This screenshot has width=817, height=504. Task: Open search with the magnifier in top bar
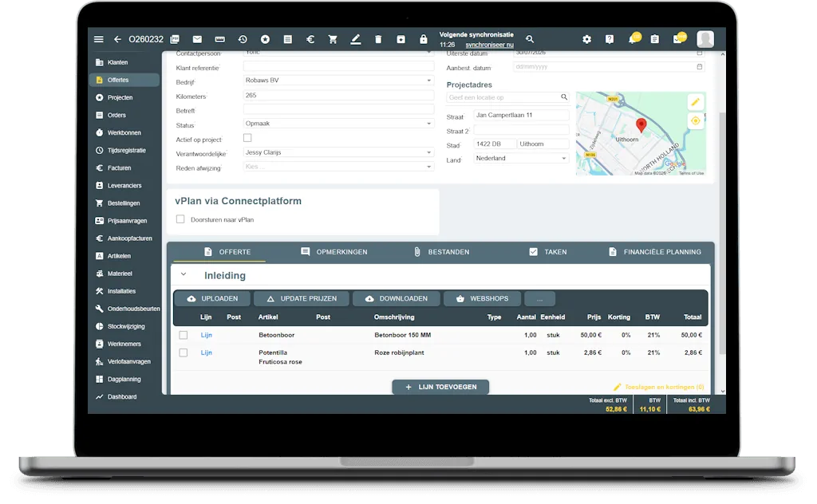[530, 39]
